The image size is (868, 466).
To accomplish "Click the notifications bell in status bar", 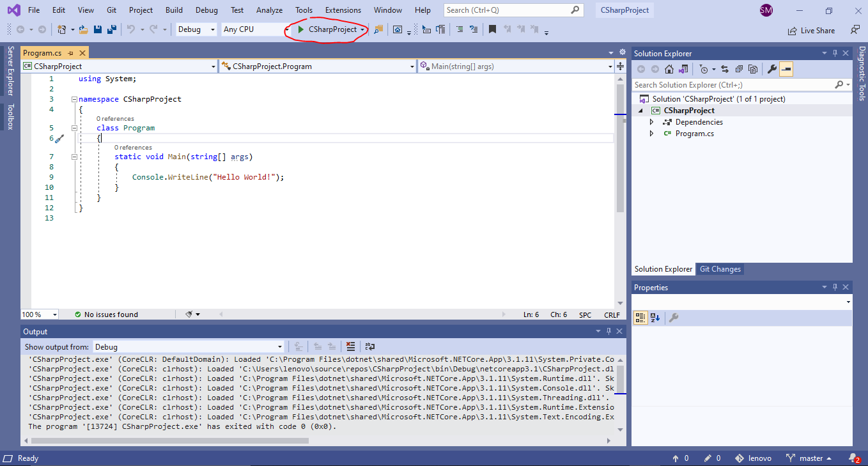I will click(x=854, y=458).
